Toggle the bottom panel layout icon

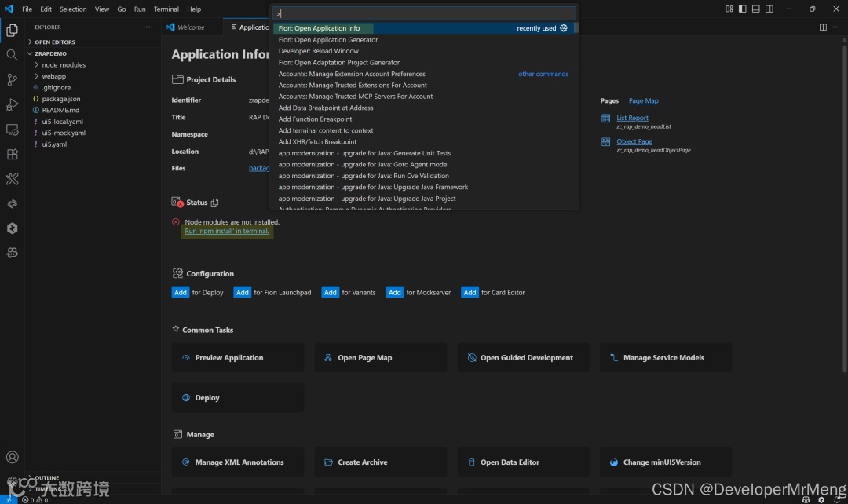tap(756, 9)
